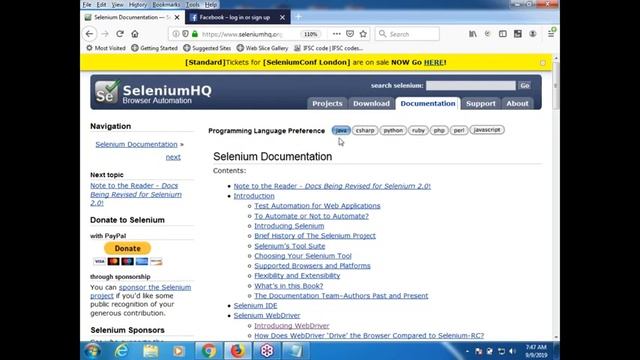Switch to Chrome in taskbar
This screenshot has height=360, width=640.
(x=209, y=351)
